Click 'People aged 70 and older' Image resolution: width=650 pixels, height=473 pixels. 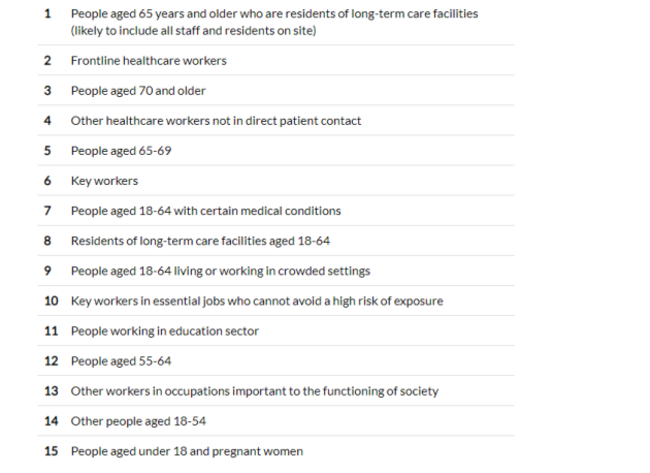(x=138, y=91)
